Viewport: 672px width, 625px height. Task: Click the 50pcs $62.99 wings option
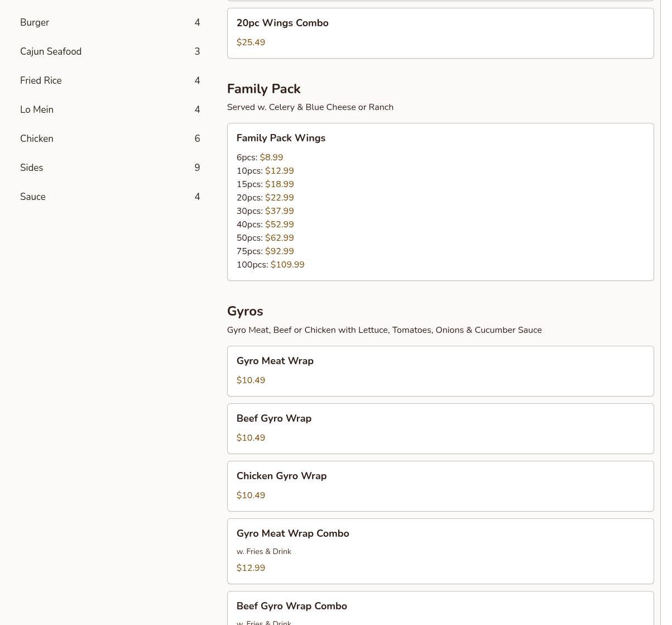265,238
